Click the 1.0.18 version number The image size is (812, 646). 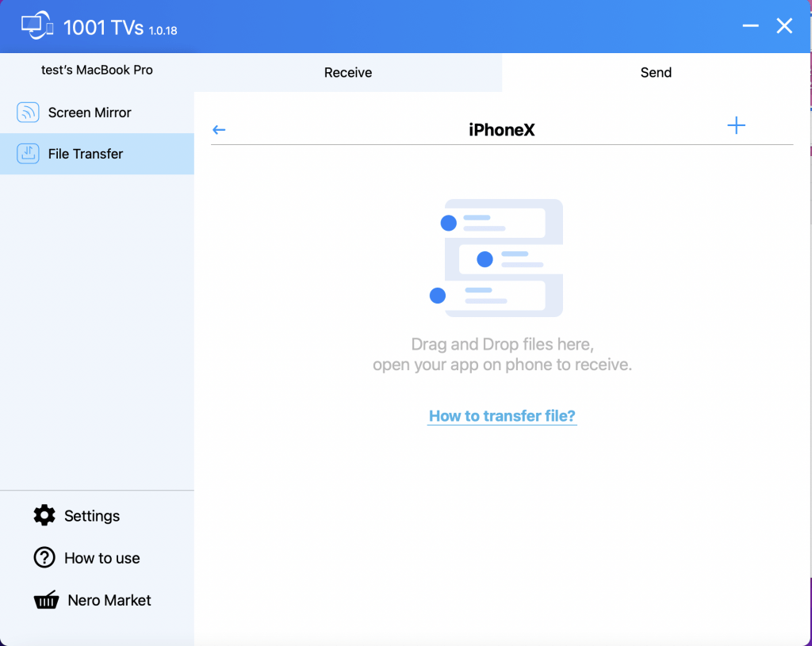(x=163, y=31)
